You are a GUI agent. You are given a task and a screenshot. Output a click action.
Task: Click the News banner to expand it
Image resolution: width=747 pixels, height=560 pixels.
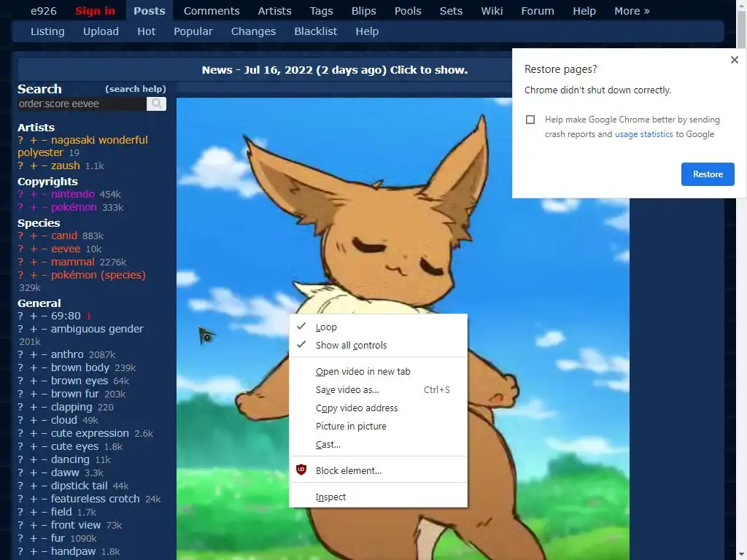(x=334, y=70)
